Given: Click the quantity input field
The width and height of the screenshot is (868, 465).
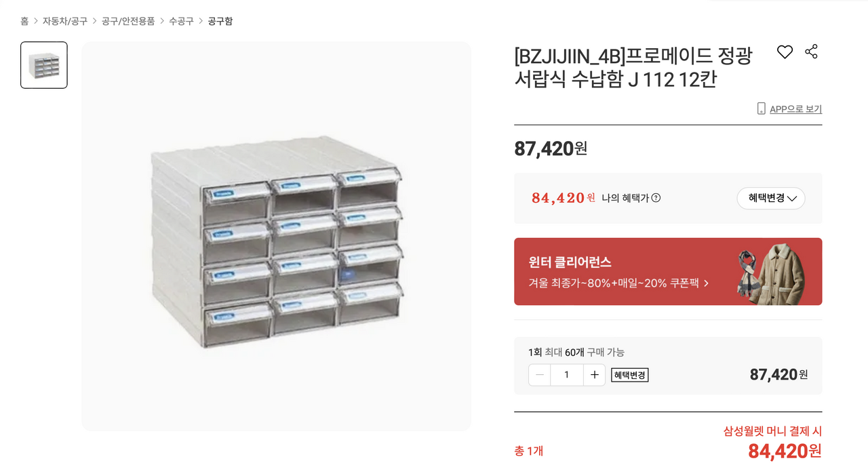Looking at the screenshot, I should (x=566, y=375).
